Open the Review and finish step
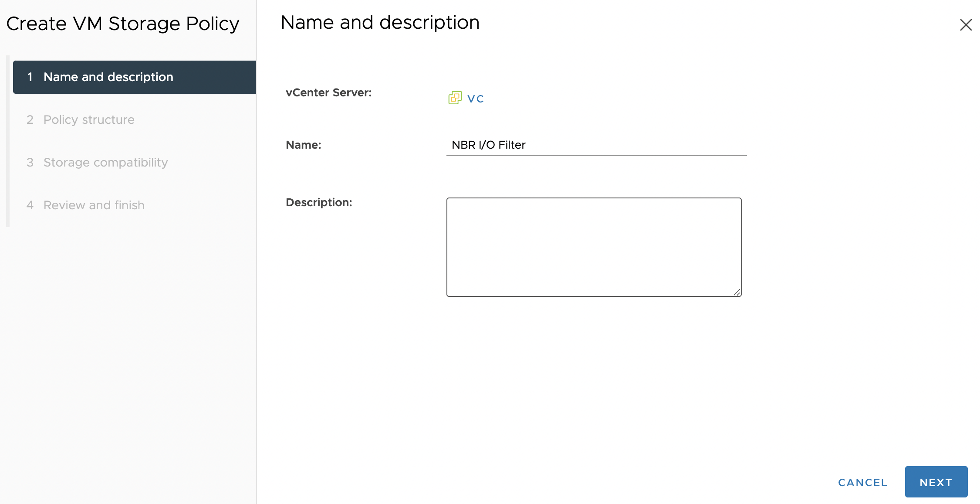The width and height of the screenshot is (980, 504). point(94,205)
